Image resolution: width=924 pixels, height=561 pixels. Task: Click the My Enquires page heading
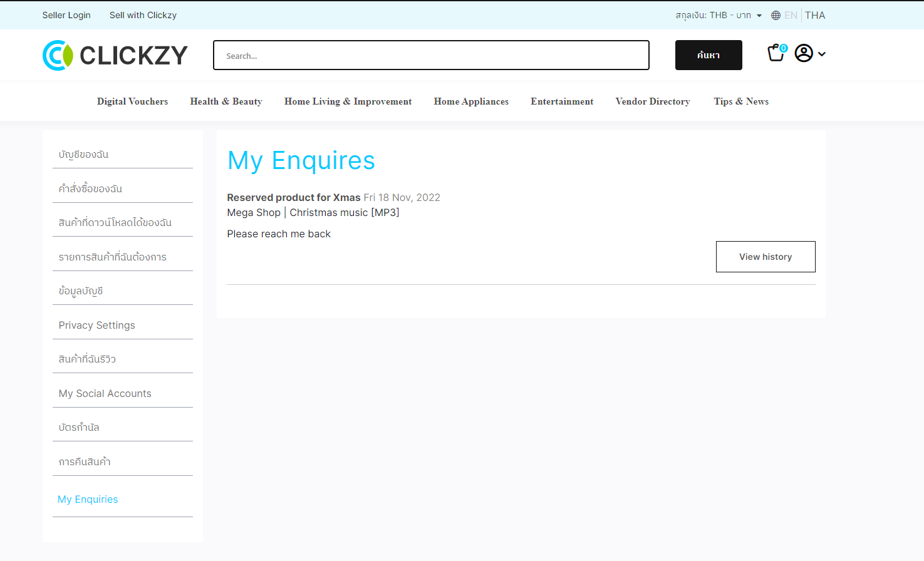pyautogui.click(x=301, y=161)
